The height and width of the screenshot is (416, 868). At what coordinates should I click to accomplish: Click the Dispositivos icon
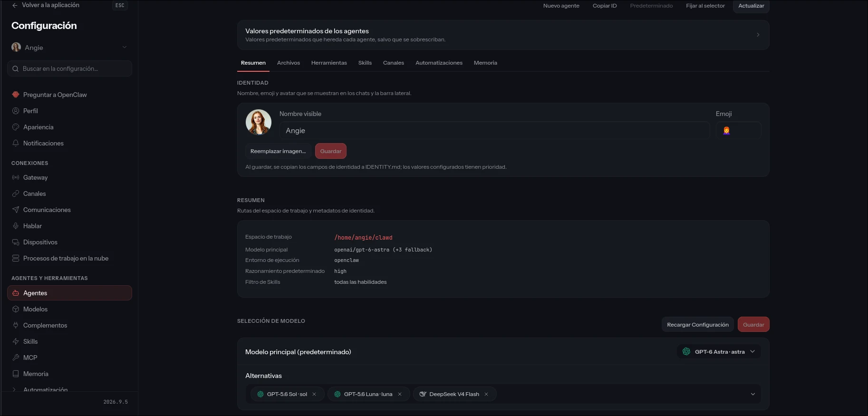tap(16, 242)
